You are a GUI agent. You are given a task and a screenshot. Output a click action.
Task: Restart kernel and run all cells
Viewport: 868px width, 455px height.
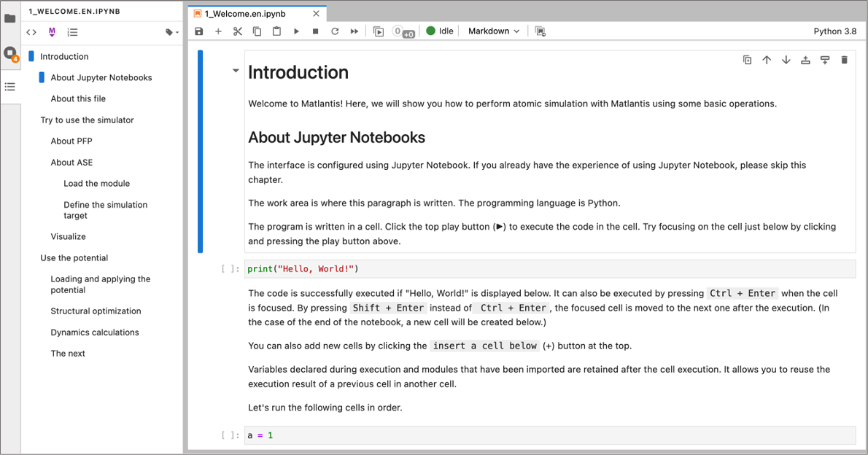tap(354, 31)
